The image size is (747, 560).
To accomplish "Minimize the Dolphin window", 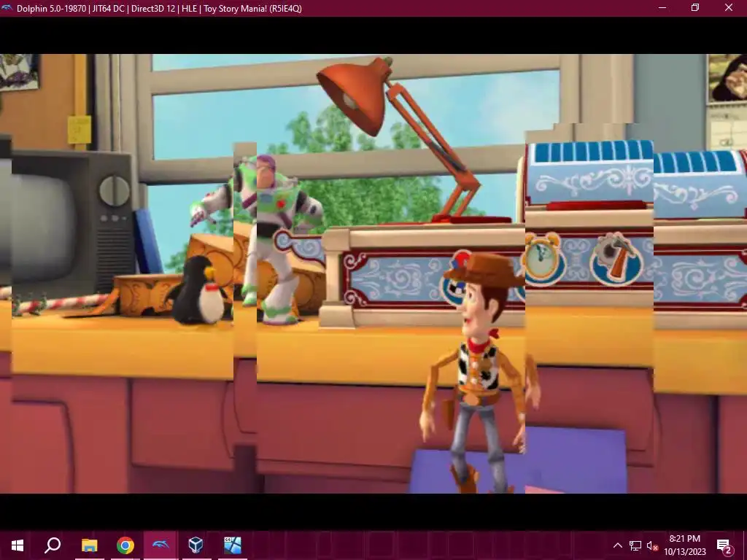I will click(x=662, y=7).
